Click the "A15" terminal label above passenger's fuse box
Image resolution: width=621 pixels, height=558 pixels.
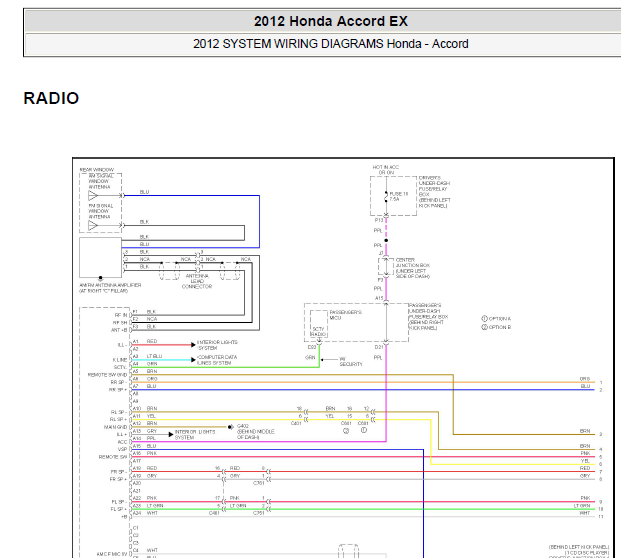(379, 298)
